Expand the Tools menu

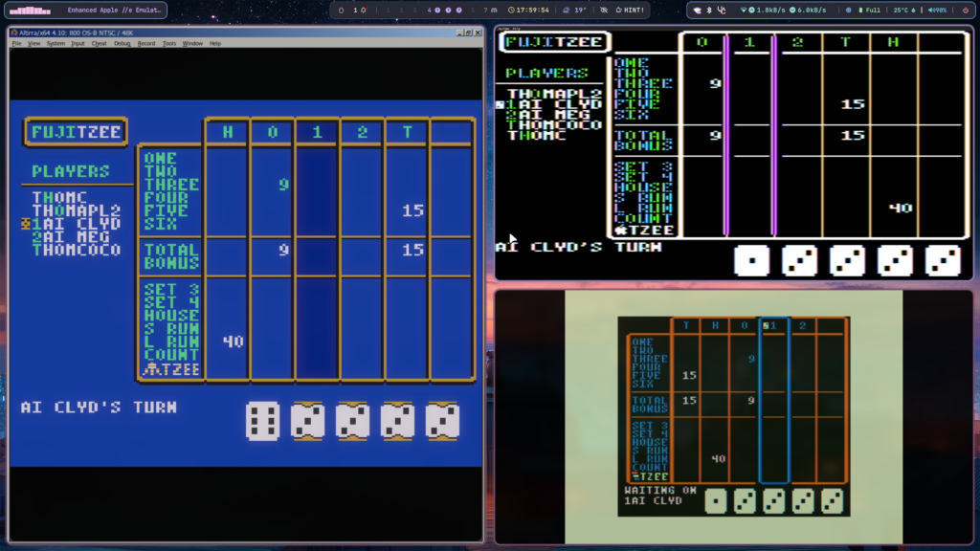click(169, 44)
